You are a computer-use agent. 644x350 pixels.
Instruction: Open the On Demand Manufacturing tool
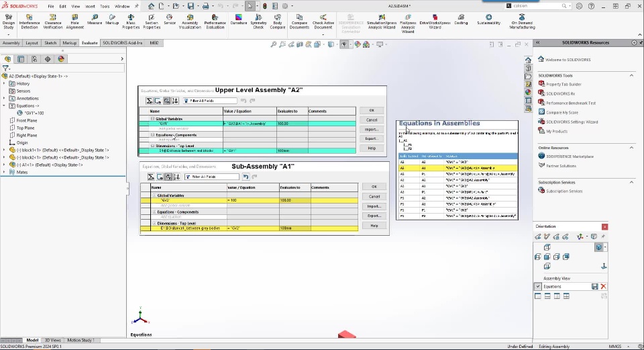[522, 21]
